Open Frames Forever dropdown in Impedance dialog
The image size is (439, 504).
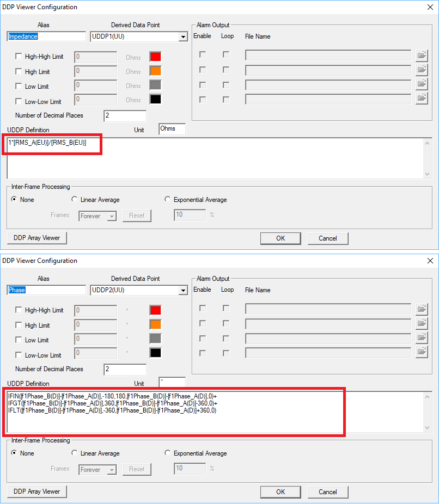(112, 216)
